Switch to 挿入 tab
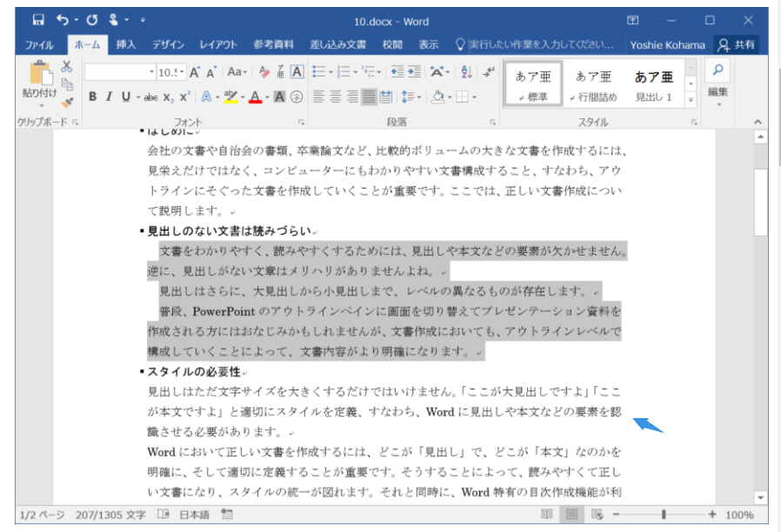 (125, 44)
